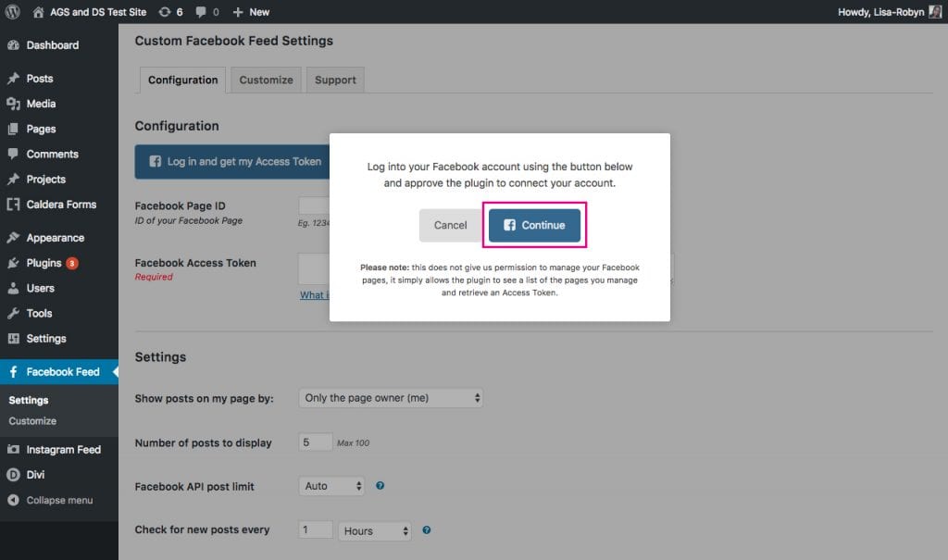Click 'Howdy, Lisa-Robyn' account link
Image resolution: width=948 pixels, height=560 pixels.
[881, 12]
